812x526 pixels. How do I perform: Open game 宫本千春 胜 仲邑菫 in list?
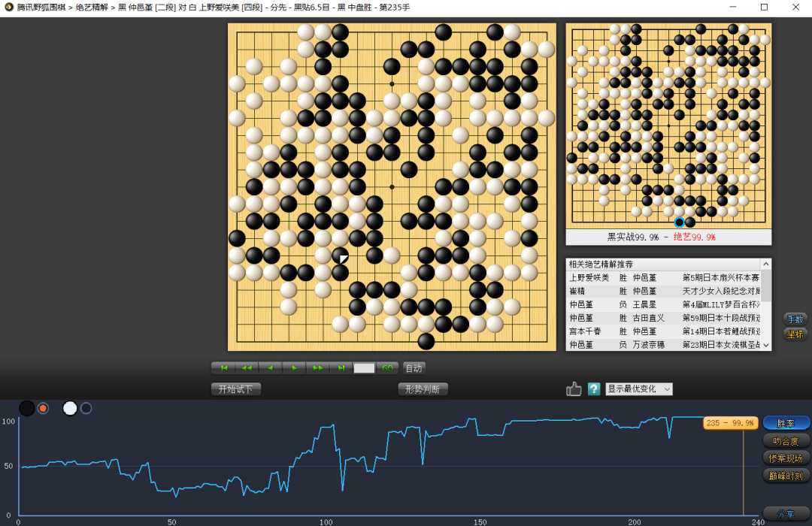click(x=664, y=331)
